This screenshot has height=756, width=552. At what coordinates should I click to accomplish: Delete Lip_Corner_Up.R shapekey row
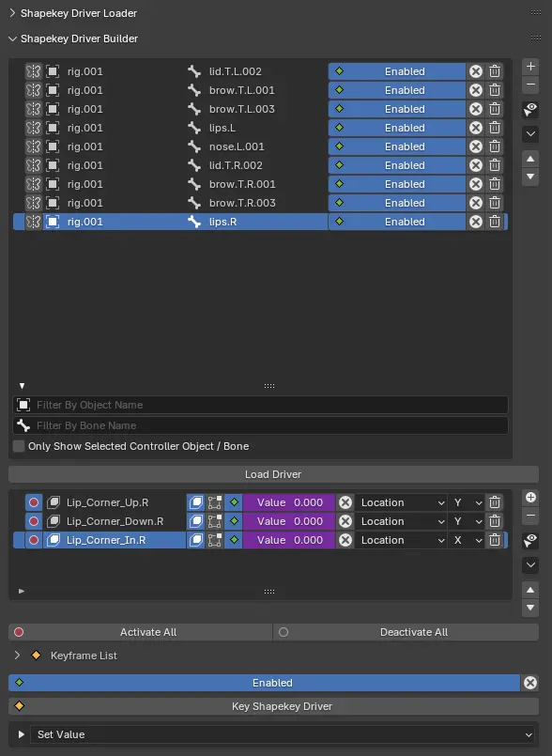point(495,502)
